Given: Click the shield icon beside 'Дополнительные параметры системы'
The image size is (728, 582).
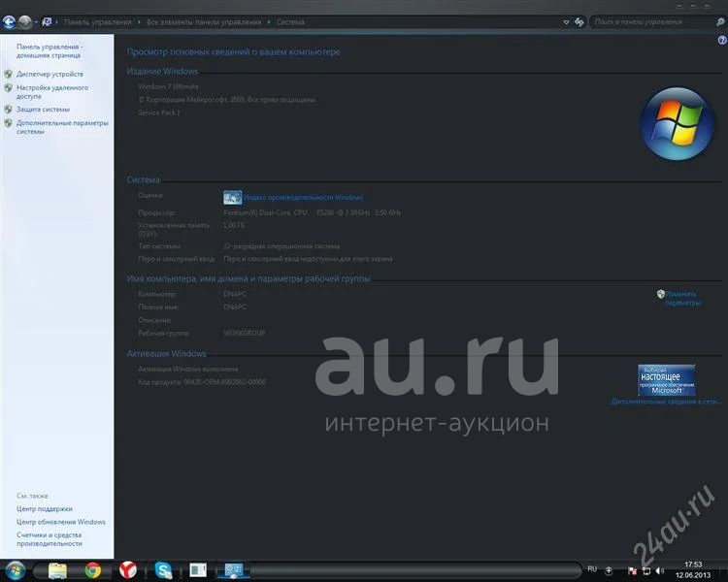Looking at the screenshot, I should point(9,123).
